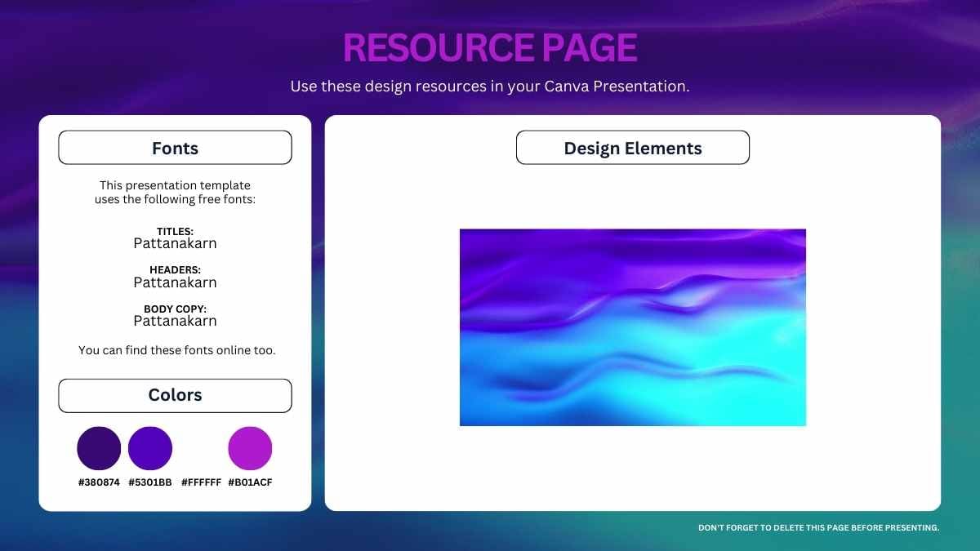This screenshot has width=980, height=551.
Task: Click Pattanakarn under TITLES
Action: [175, 243]
